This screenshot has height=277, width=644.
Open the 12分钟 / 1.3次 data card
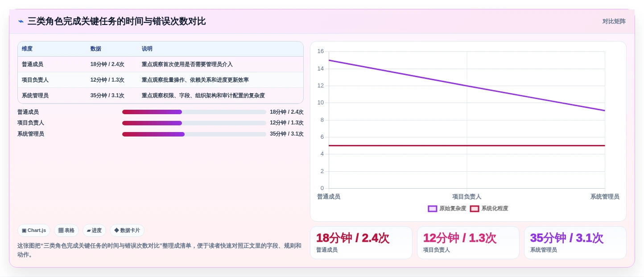(x=468, y=243)
